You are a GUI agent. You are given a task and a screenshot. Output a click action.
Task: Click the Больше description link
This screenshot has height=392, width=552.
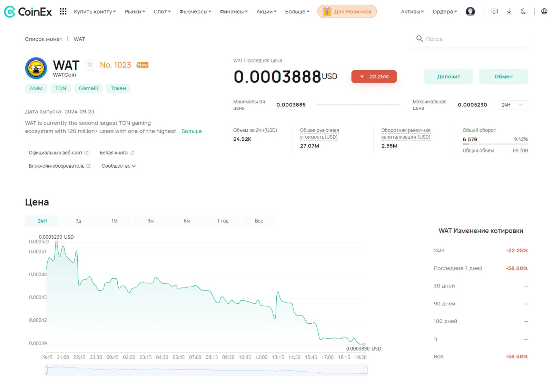click(191, 131)
